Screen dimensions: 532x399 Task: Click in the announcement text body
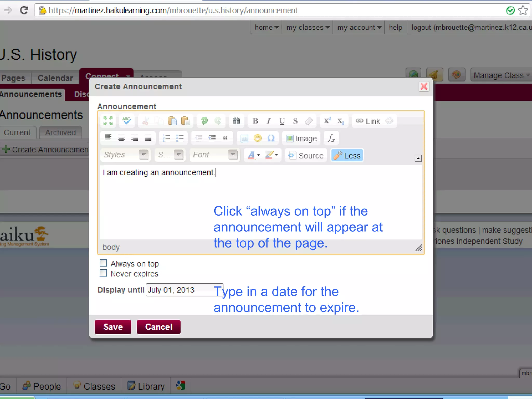click(261, 202)
